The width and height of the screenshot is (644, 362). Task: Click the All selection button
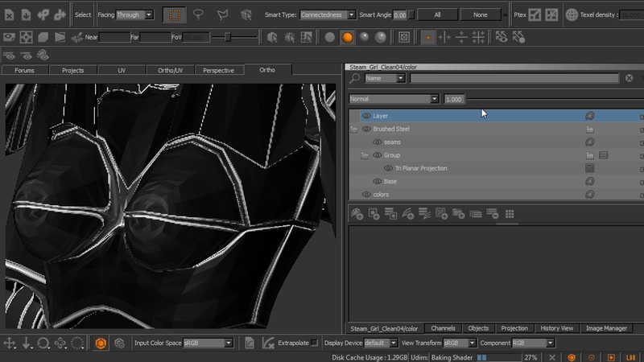pyautogui.click(x=438, y=14)
